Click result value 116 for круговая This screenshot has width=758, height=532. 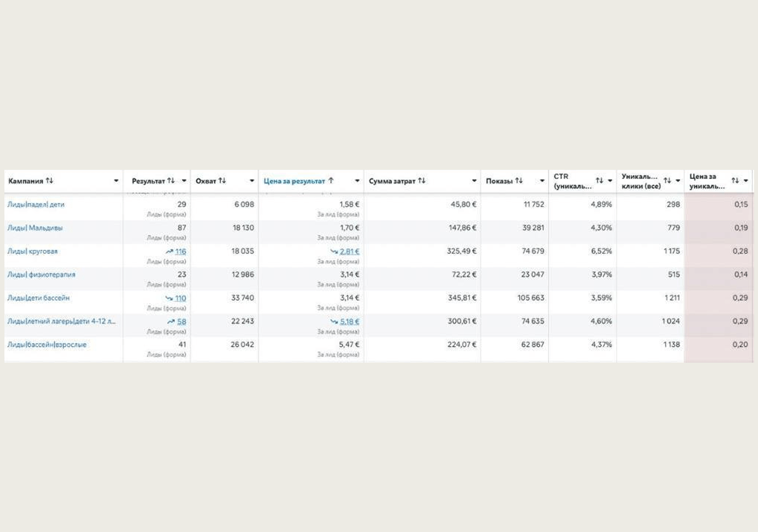[180, 251]
